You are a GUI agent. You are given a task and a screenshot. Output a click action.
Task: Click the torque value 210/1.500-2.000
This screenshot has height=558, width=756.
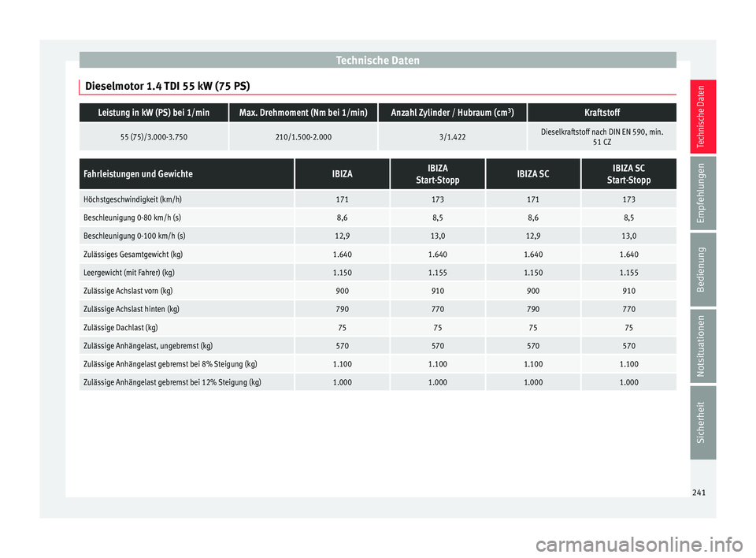[303, 137]
